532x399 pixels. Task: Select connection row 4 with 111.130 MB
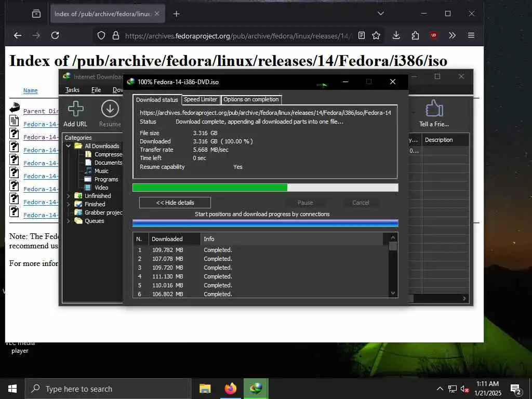click(x=261, y=276)
